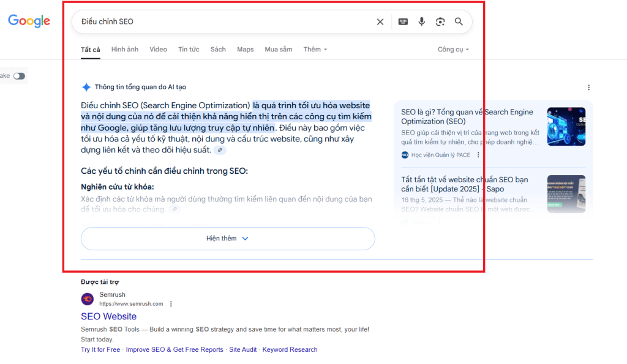Click the Try It for Free link
The height and width of the screenshot is (364, 627).
pos(100,349)
